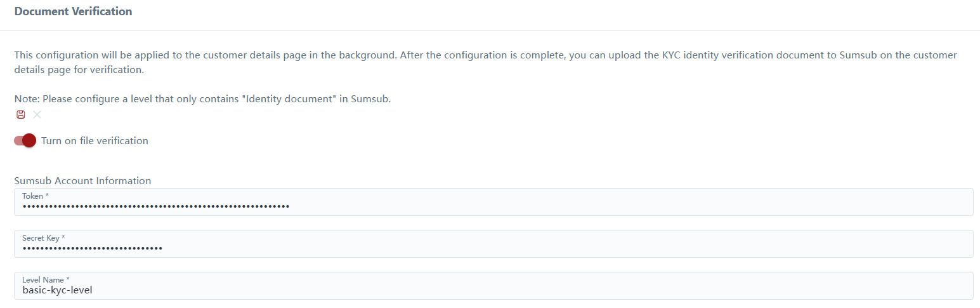Focus the Token input field
Image resolution: width=980 pixels, height=308 pixels.
pyautogui.click(x=493, y=202)
